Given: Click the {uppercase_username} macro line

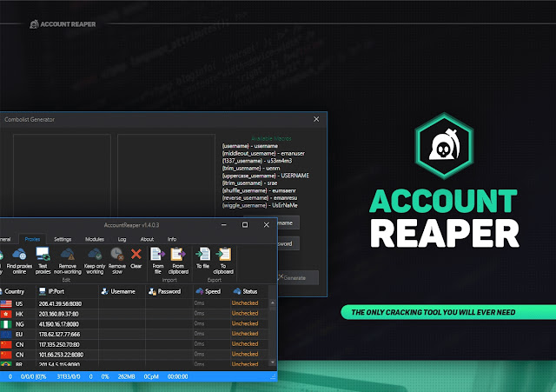Looking at the screenshot, I should point(266,176).
